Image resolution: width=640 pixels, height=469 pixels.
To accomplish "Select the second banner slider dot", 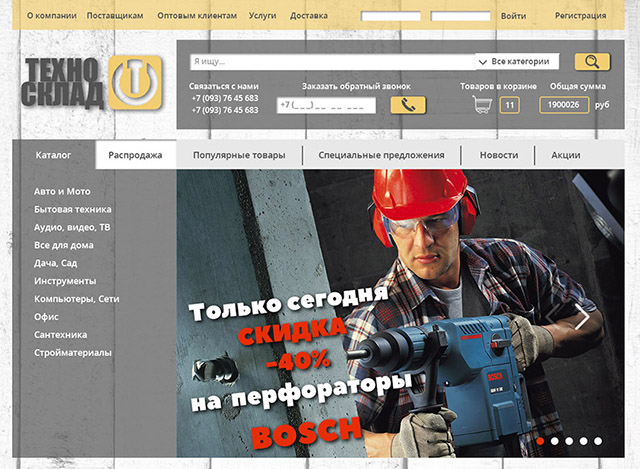I will pos(554,441).
